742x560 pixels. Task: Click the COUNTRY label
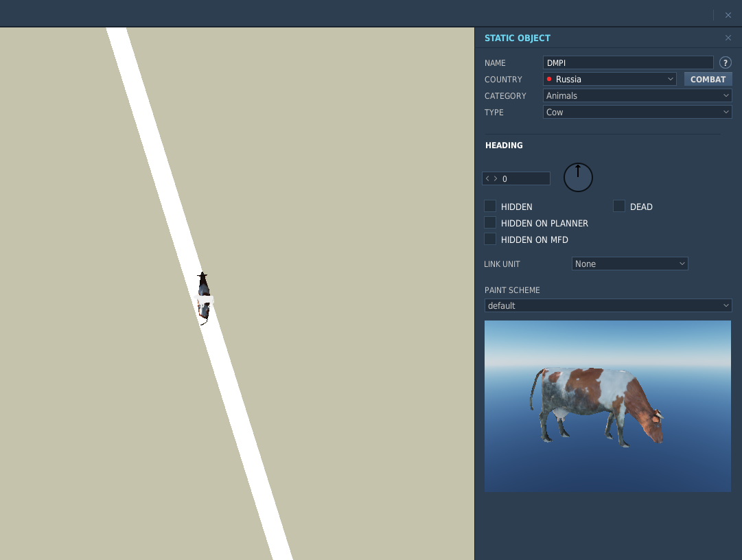[x=503, y=80]
